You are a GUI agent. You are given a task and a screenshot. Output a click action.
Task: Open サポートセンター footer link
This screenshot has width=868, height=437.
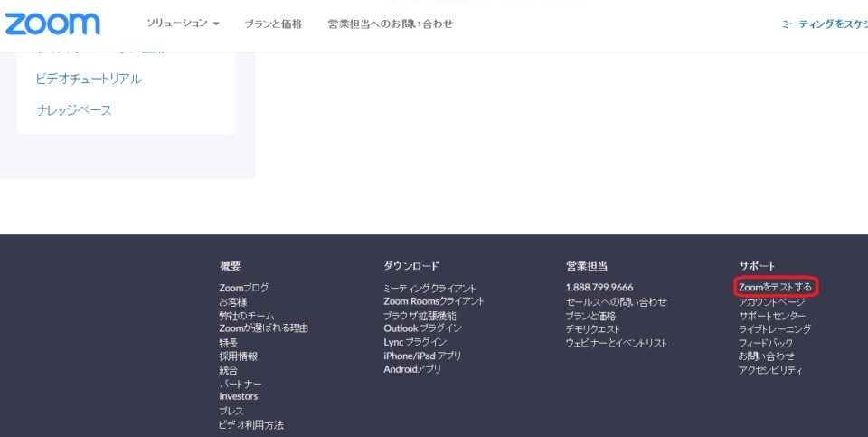(x=771, y=316)
